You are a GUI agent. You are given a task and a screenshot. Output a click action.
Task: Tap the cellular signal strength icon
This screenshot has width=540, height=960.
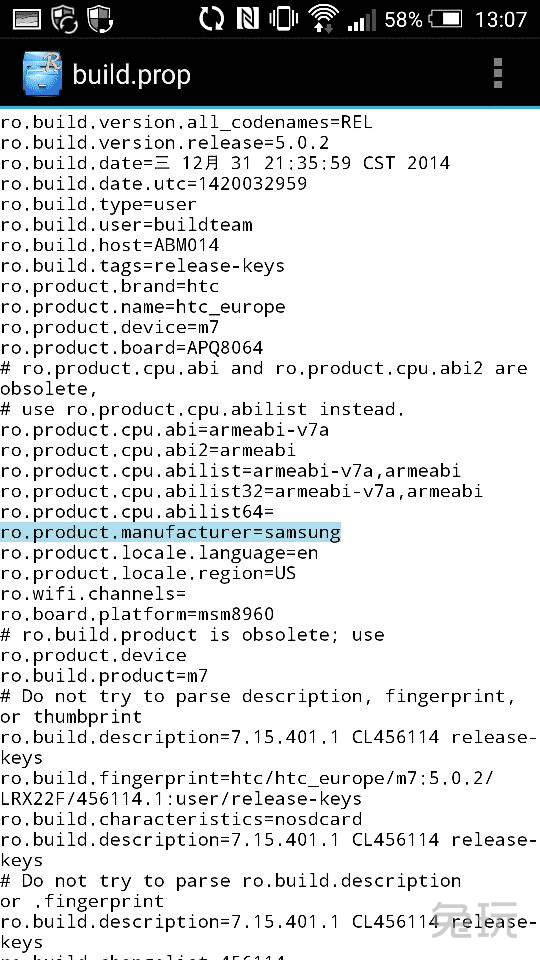coord(362,20)
